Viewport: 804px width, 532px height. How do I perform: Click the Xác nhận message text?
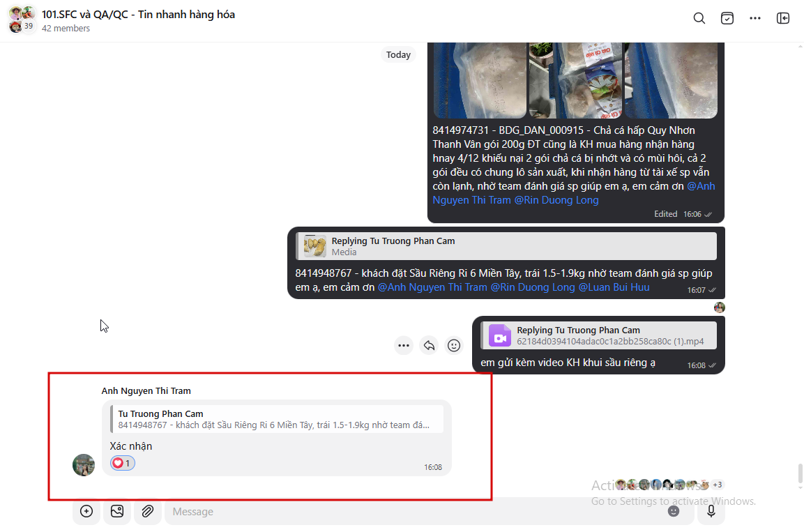pyautogui.click(x=131, y=446)
